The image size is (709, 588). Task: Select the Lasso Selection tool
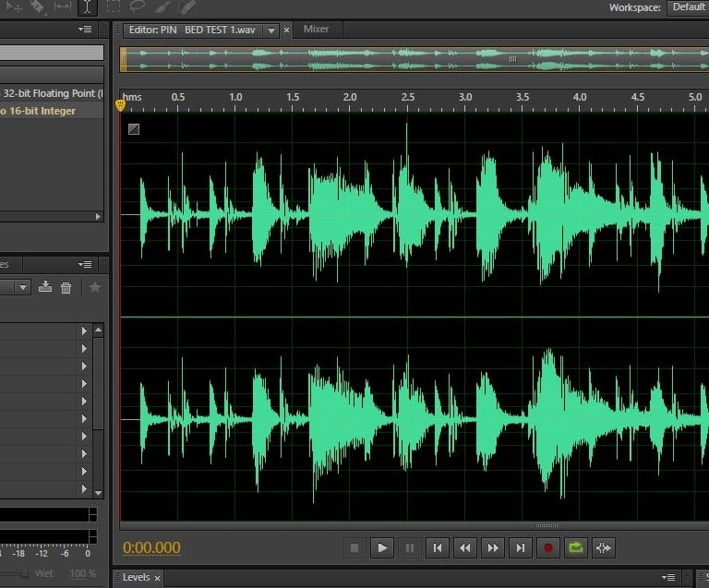tap(138, 6)
